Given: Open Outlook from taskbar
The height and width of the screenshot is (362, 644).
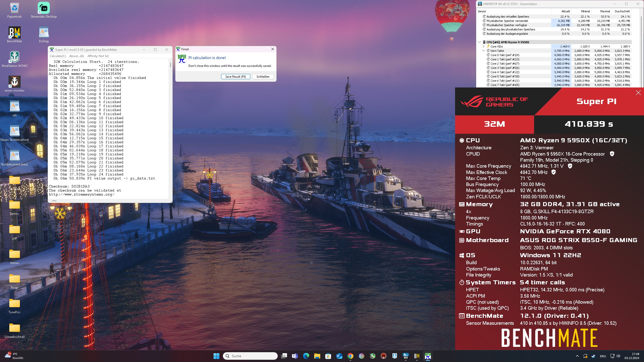Looking at the screenshot, I should (339, 356).
